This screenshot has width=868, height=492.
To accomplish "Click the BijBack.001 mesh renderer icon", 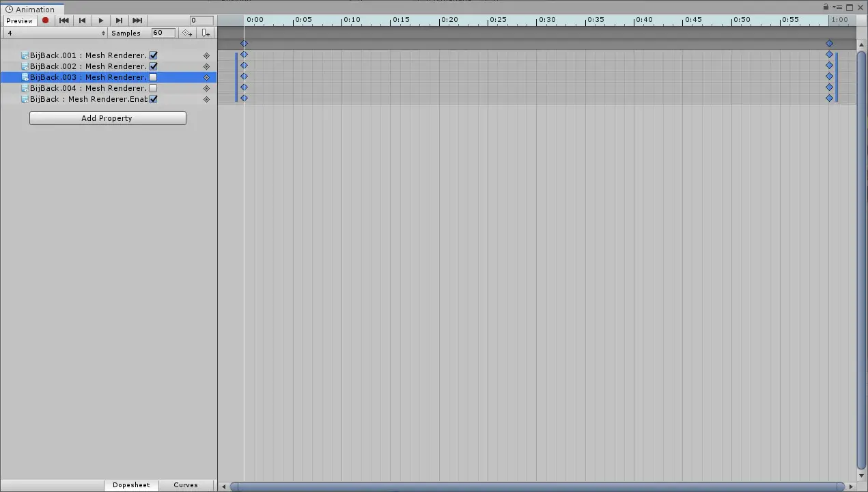I will pos(25,55).
